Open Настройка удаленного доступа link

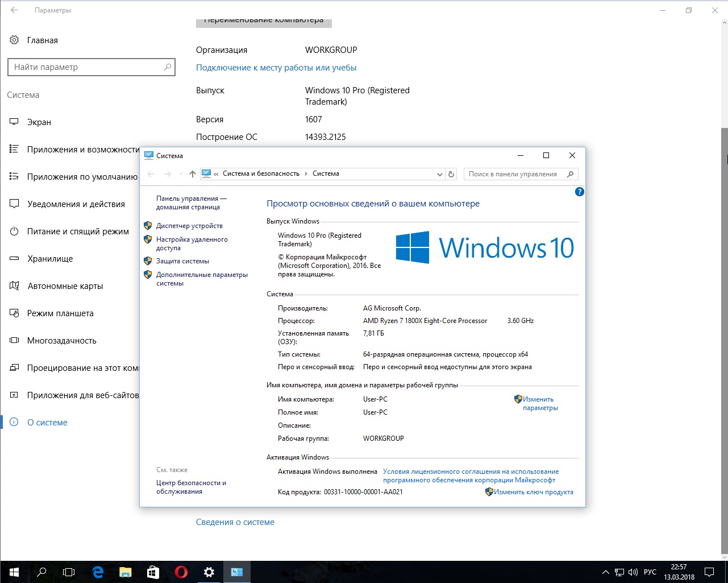pos(192,244)
